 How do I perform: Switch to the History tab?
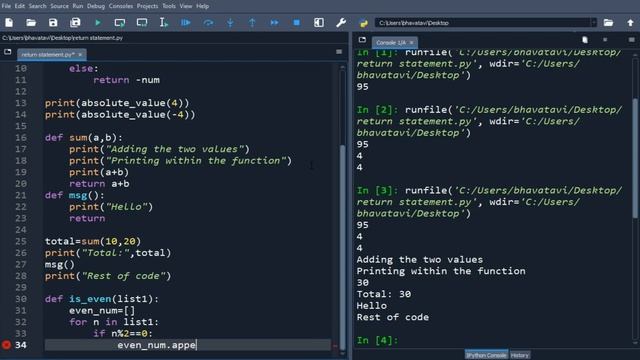coord(520,355)
